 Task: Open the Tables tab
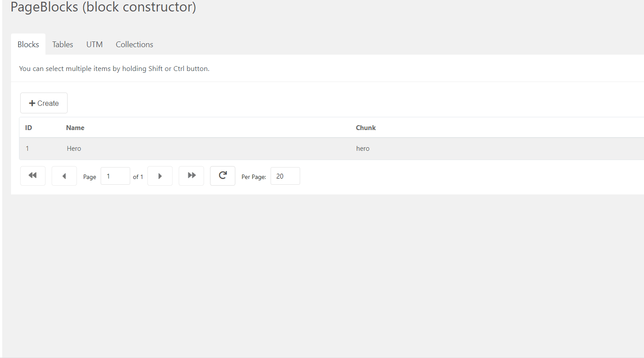(63, 45)
